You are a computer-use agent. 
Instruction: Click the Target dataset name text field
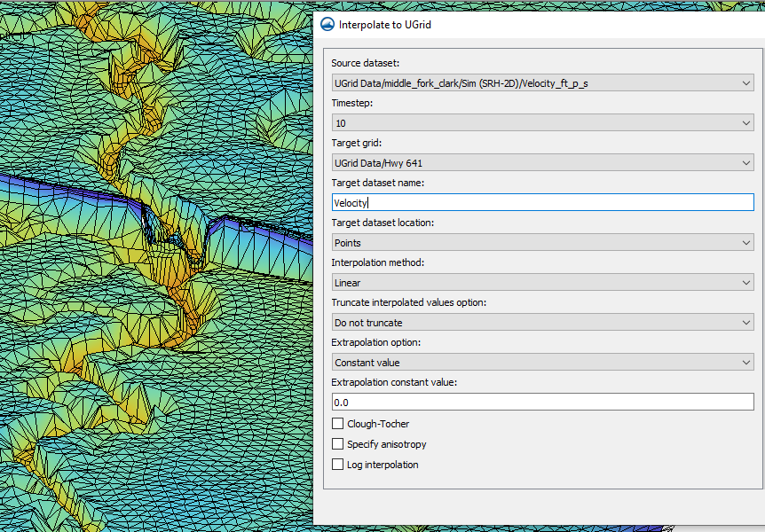click(542, 202)
